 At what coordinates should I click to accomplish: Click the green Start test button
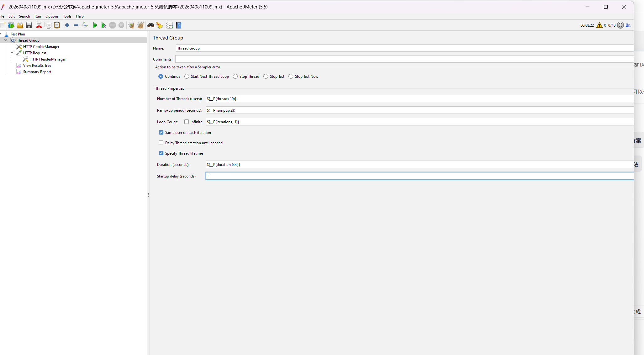95,25
